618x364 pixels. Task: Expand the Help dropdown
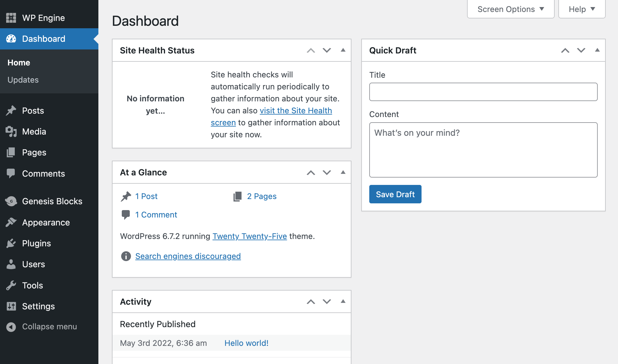click(581, 9)
